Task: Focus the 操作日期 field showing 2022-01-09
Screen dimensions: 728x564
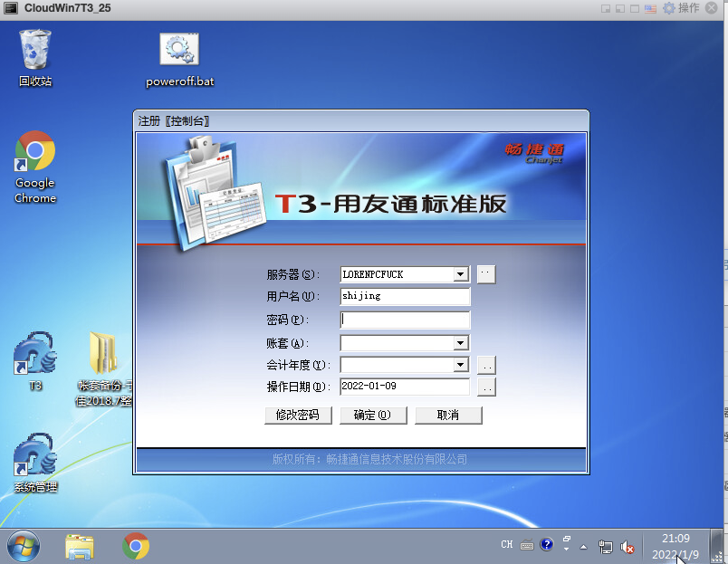Action: (x=405, y=387)
